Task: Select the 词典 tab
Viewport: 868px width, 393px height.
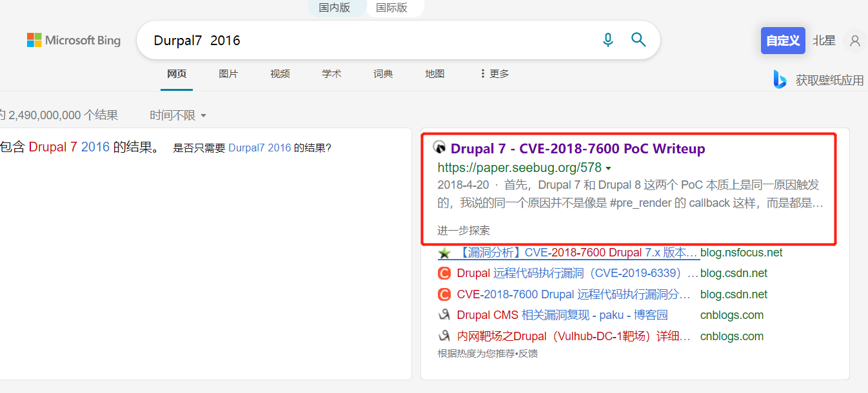Action: (383, 74)
